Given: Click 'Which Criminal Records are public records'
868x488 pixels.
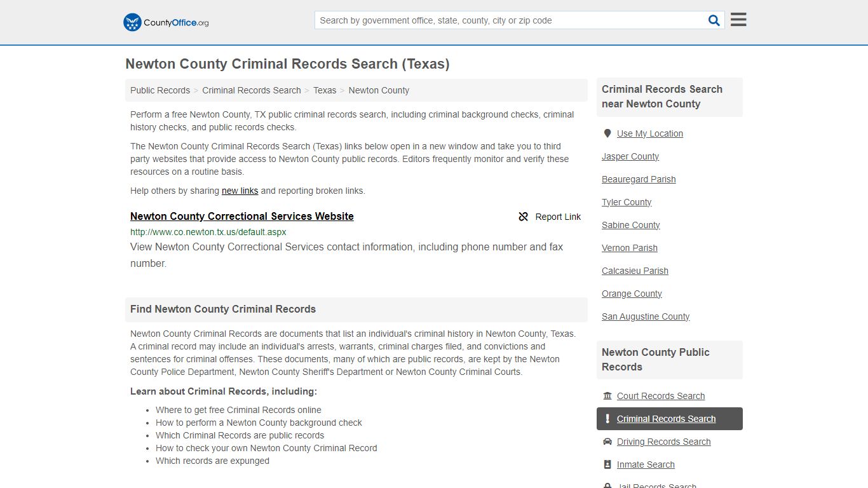Looking at the screenshot, I should click(x=240, y=435).
